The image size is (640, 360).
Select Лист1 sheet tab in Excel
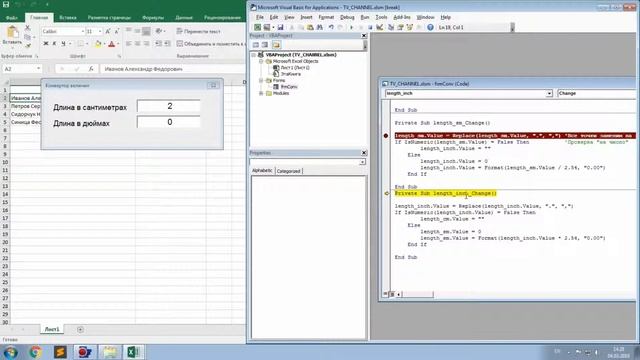tap(52, 329)
